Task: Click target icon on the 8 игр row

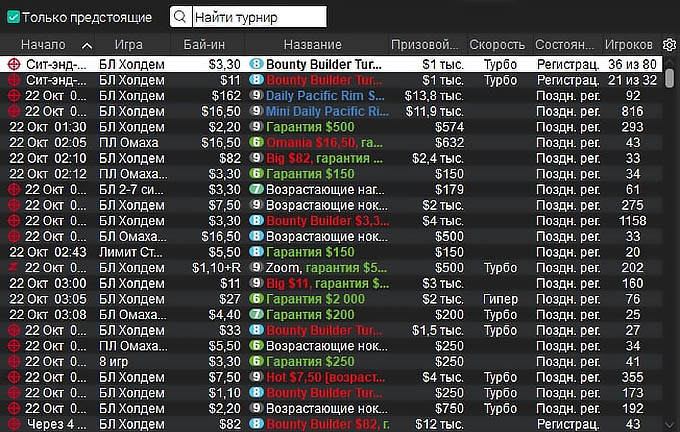Action: (x=14, y=361)
